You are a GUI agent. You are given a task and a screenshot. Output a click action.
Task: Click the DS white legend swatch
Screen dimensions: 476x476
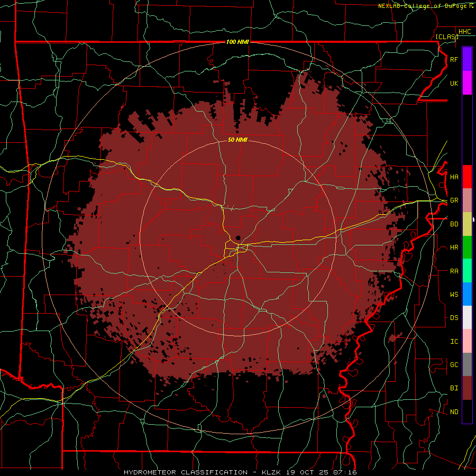point(467,317)
